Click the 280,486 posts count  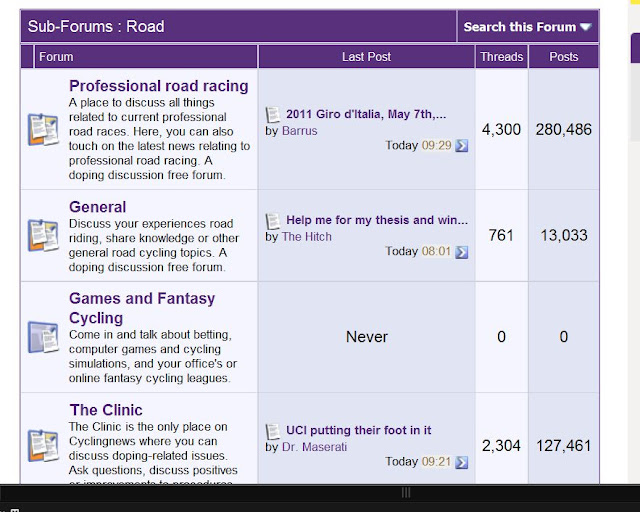click(x=564, y=130)
